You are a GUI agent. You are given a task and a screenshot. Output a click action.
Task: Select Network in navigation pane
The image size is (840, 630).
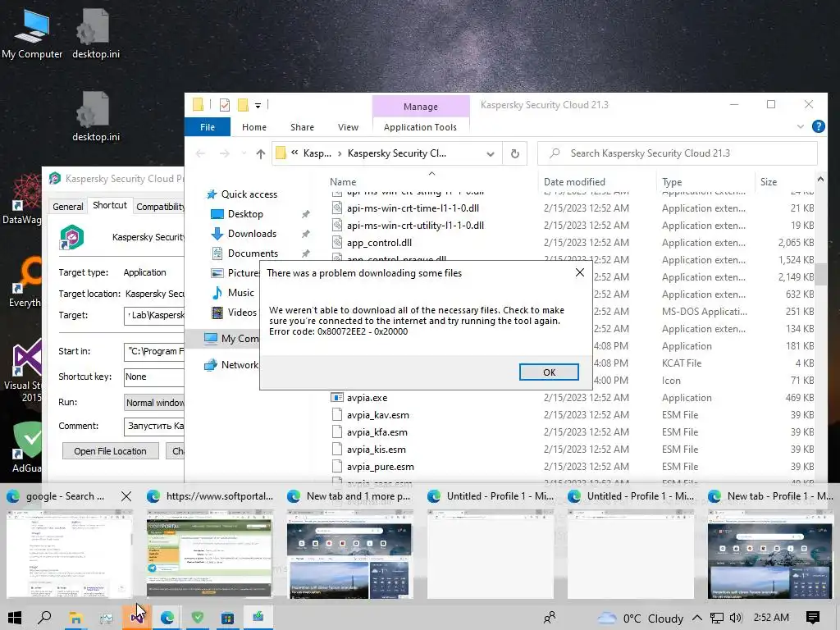point(240,365)
